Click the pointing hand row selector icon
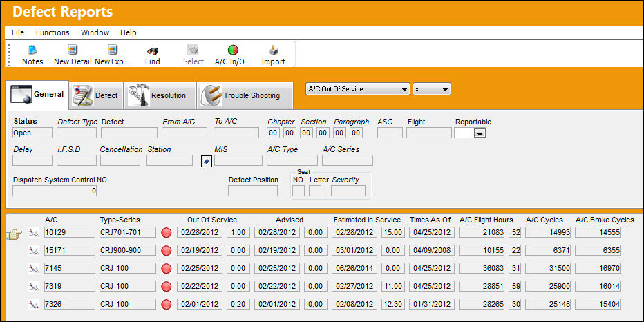 15,234
